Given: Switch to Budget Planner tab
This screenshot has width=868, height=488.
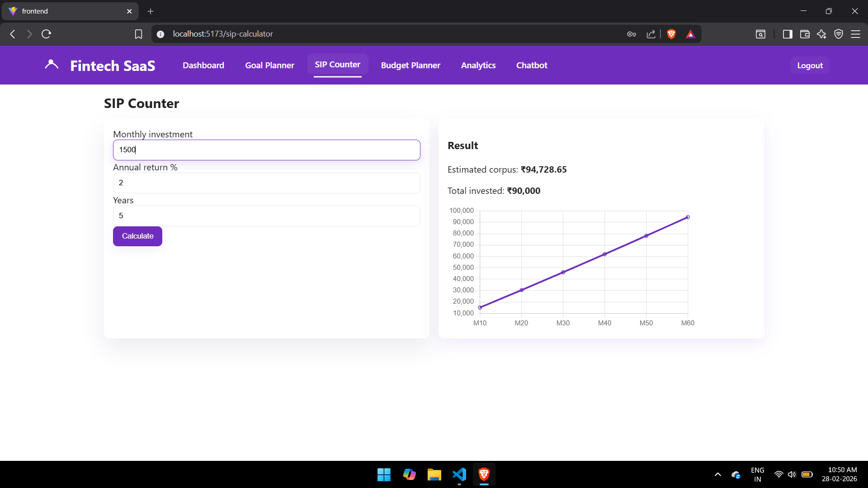Looking at the screenshot, I should (x=410, y=65).
